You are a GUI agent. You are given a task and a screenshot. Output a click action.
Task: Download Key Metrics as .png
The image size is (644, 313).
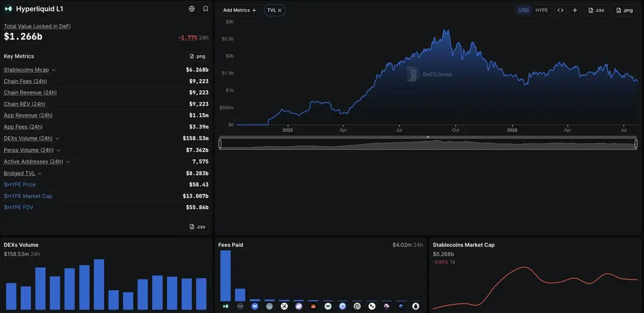click(197, 56)
